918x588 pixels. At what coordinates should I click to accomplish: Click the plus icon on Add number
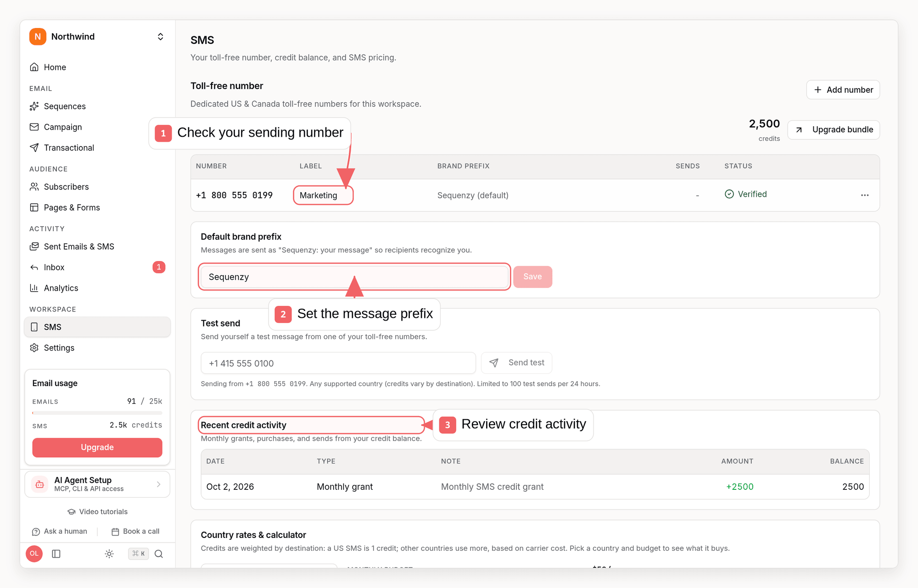pos(818,90)
